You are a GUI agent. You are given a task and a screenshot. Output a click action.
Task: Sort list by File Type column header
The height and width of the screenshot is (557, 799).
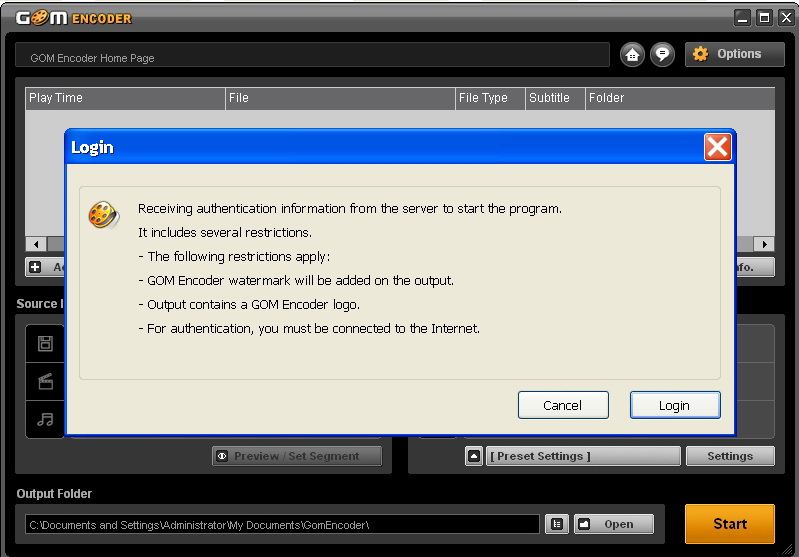click(x=489, y=98)
